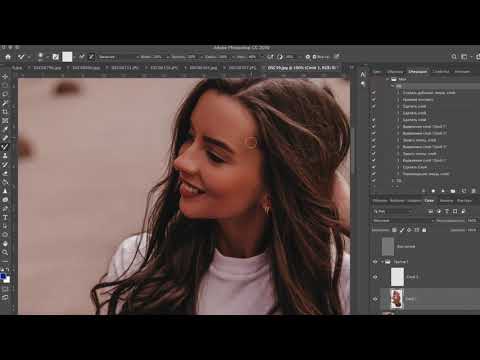Select the Move tool

(x=5, y=77)
